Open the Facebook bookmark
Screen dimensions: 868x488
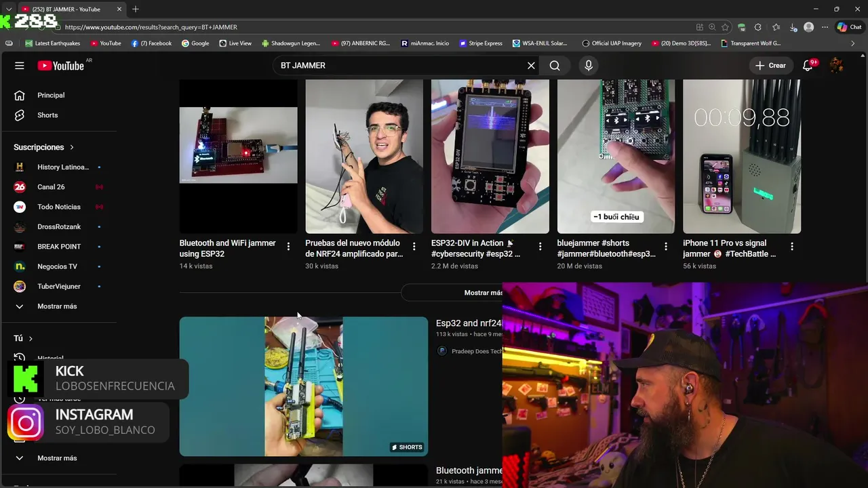coord(151,43)
